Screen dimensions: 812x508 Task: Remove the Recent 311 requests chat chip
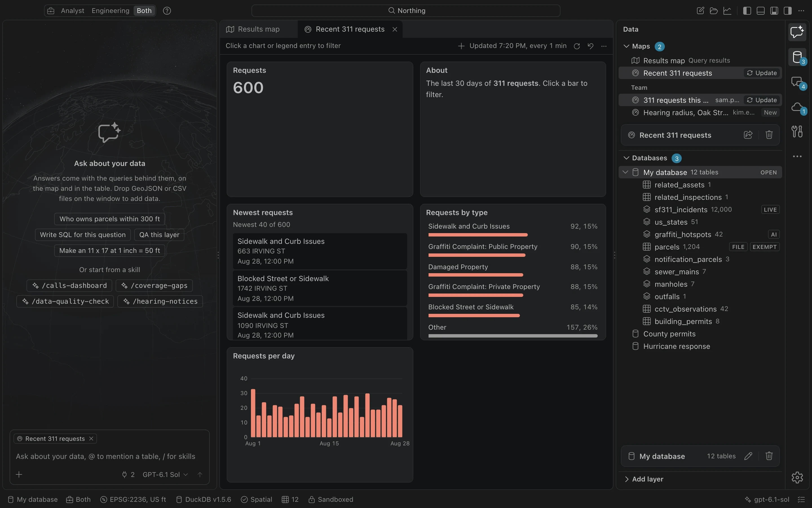pyautogui.click(x=91, y=439)
